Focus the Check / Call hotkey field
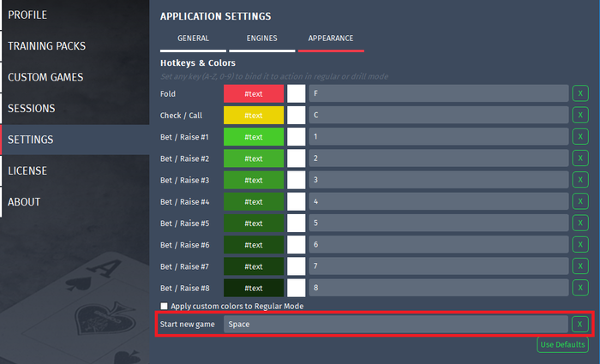The image size is (600, 364). (x=439, y=115)
